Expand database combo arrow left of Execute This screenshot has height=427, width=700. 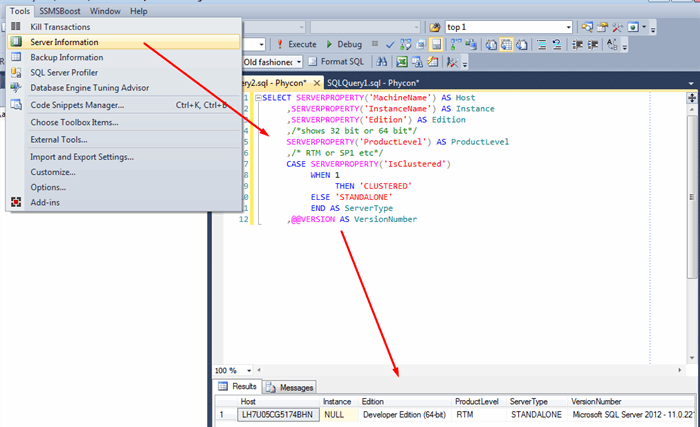point(261,44)
